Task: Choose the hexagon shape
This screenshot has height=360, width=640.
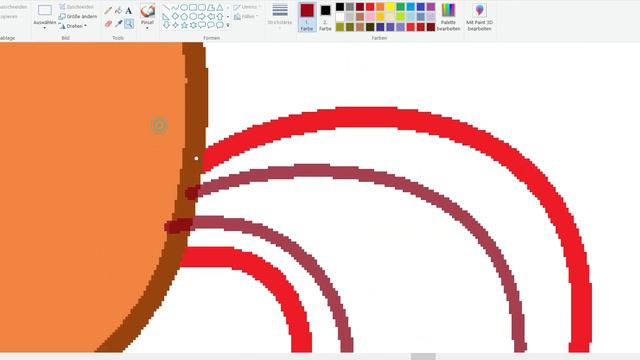Action: point(193,16)
